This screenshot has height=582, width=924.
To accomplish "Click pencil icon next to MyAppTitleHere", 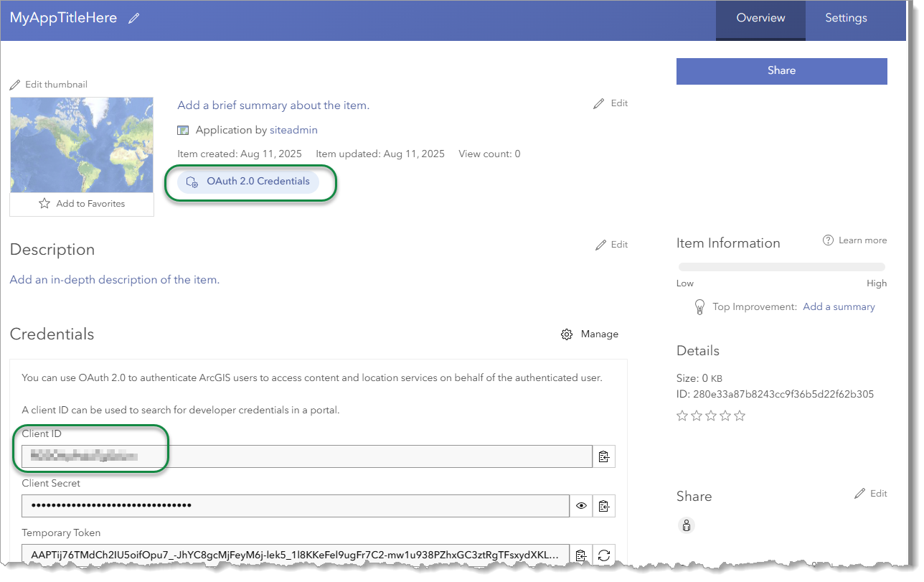I will click(x=133, y=19).
